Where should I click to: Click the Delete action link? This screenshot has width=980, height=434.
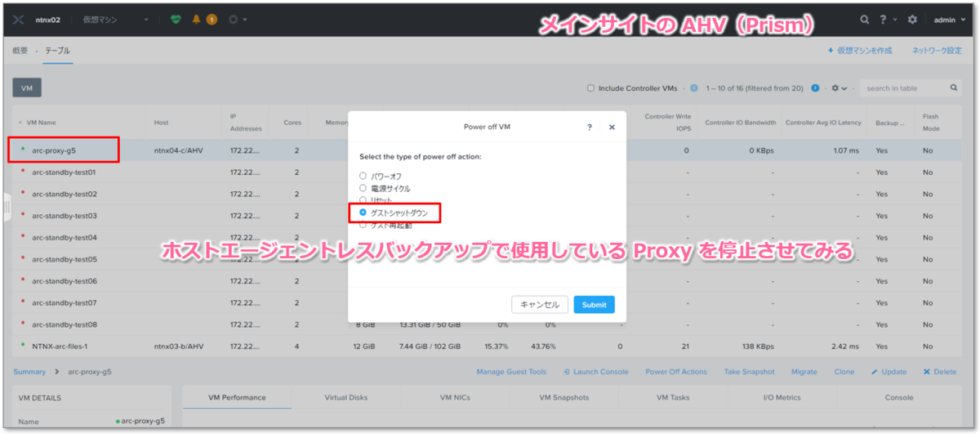click(x=939, y=372)
